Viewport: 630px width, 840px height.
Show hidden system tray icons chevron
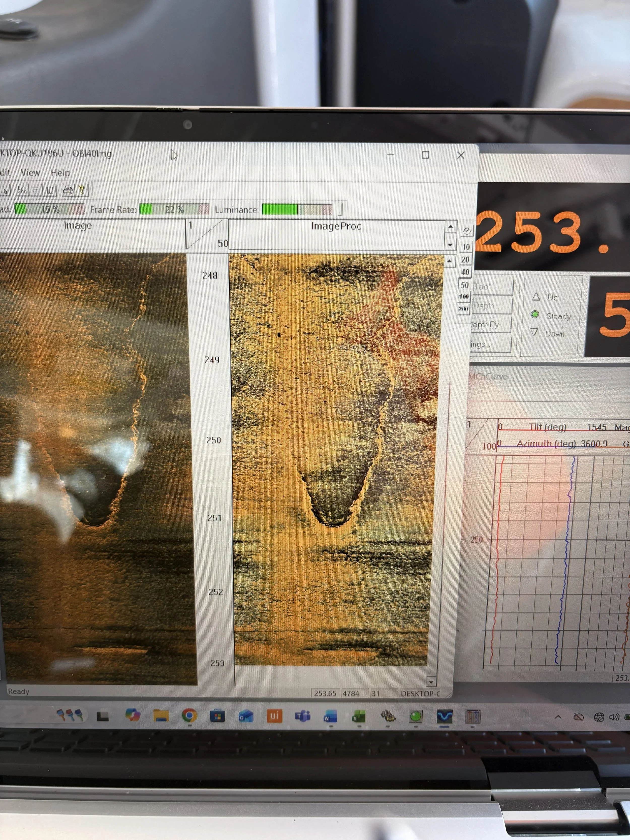pos(558,717)
